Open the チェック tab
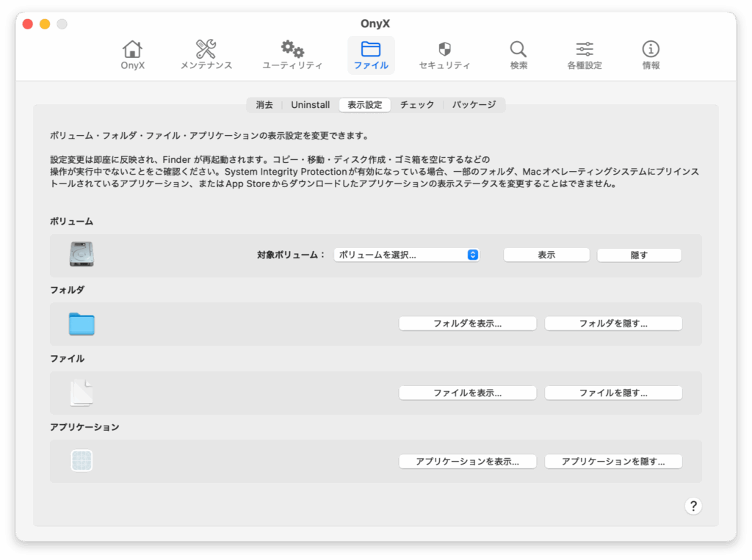752x560 pixels. (417, 105)
